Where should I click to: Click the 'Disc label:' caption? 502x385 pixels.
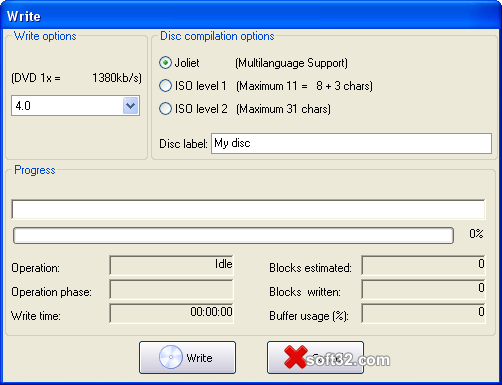pos(183,144)
